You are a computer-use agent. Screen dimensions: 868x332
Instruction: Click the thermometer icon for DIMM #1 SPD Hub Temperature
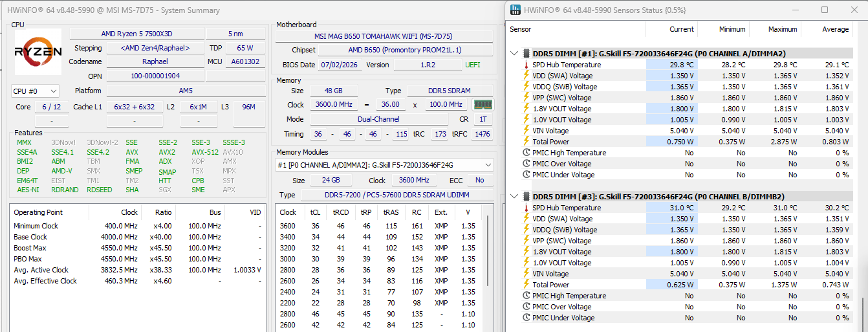click(x=526, y=65)
